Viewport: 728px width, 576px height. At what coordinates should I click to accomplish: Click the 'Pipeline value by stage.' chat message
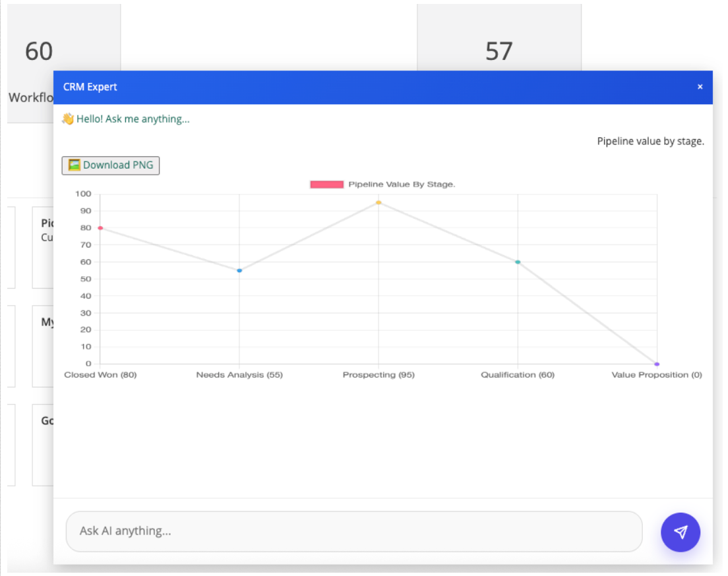(650, 141)
